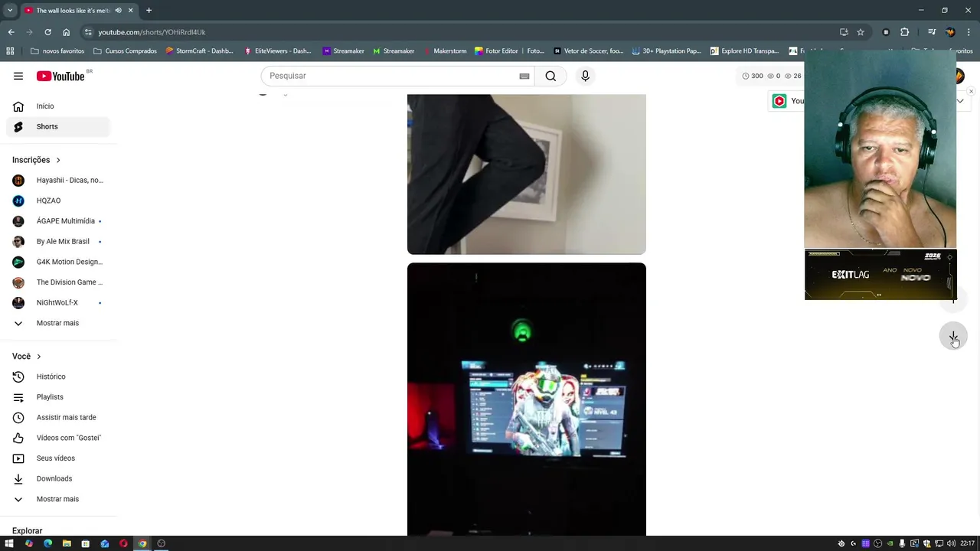Open Seus vídeos in the sidebar
This screenshot has height=551, width=980.
pos(58,458)
